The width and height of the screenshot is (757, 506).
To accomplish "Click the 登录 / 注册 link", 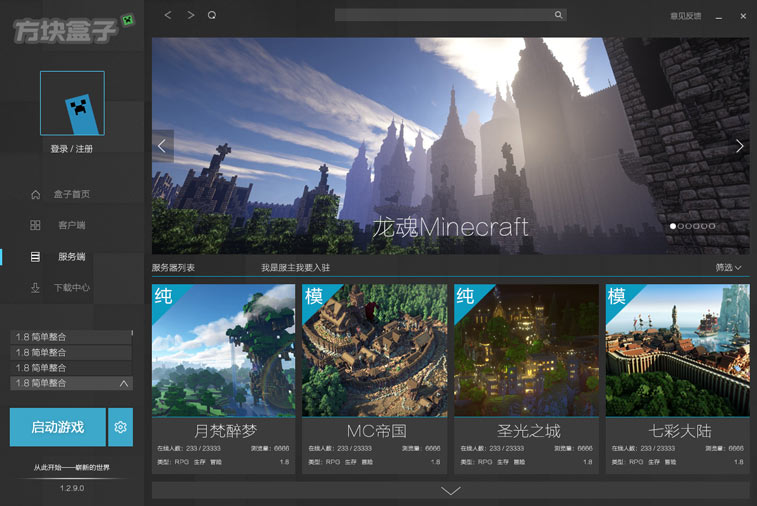I will coord(71,149).
